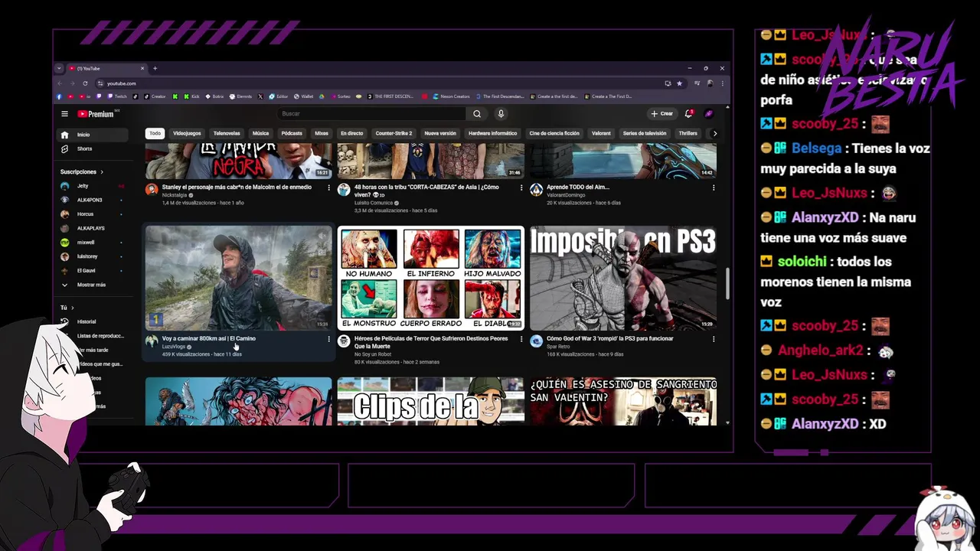Select the Counter-Strike 2 chip

click(394, 133)
